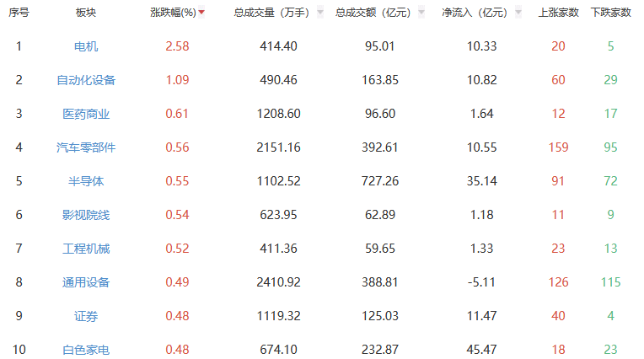Sort table by 涨跌幅(%) header
This screenshot has width=644, height=359.
172,13
